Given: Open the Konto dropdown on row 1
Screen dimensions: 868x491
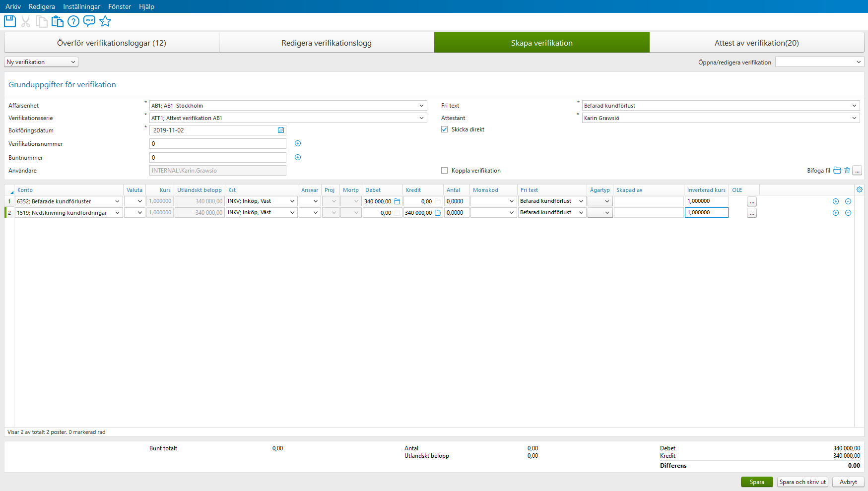Looking at the screenshot, I should point(118,201).
